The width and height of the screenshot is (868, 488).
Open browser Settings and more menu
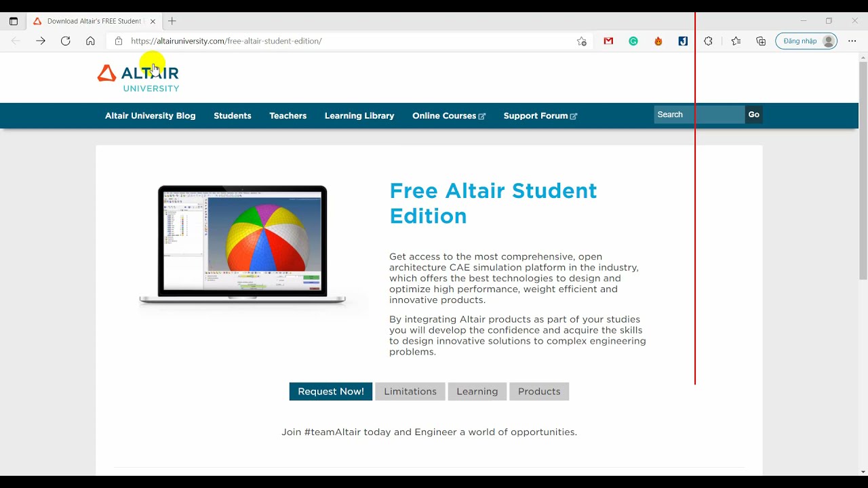[852, 41]
